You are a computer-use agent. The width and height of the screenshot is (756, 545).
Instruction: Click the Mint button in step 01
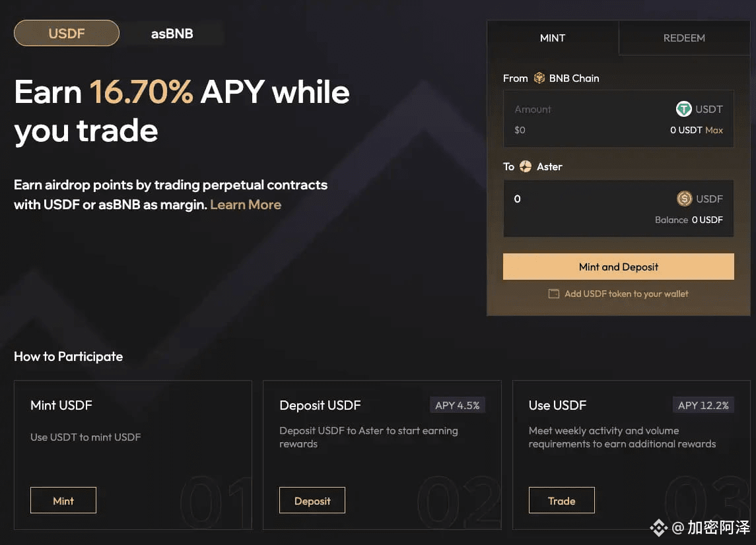pos(63,501)
